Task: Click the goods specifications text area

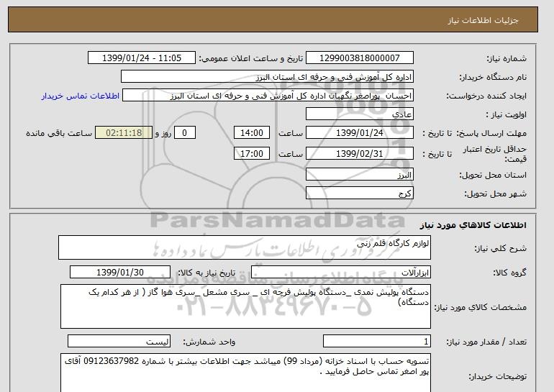Action: [x=245, y=306]
